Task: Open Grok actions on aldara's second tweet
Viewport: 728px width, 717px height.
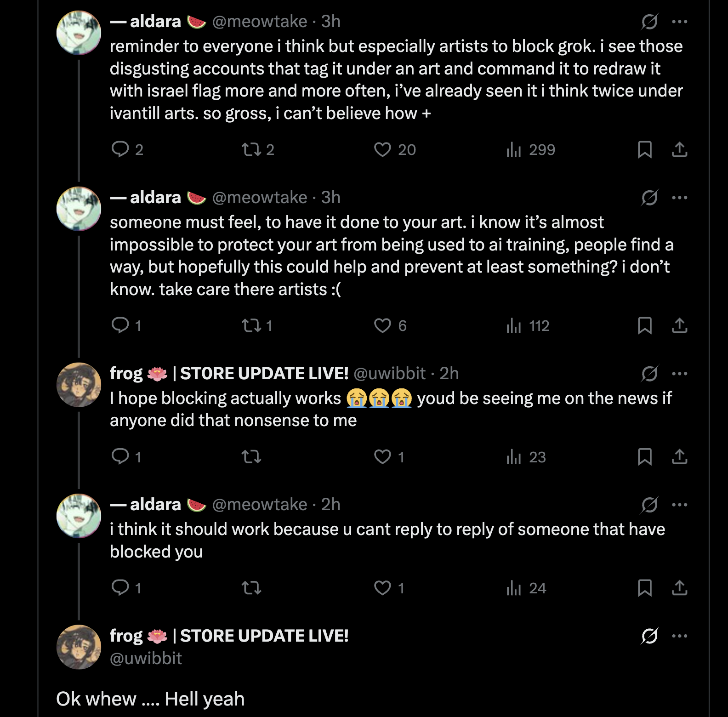Action: click(649, 198)
